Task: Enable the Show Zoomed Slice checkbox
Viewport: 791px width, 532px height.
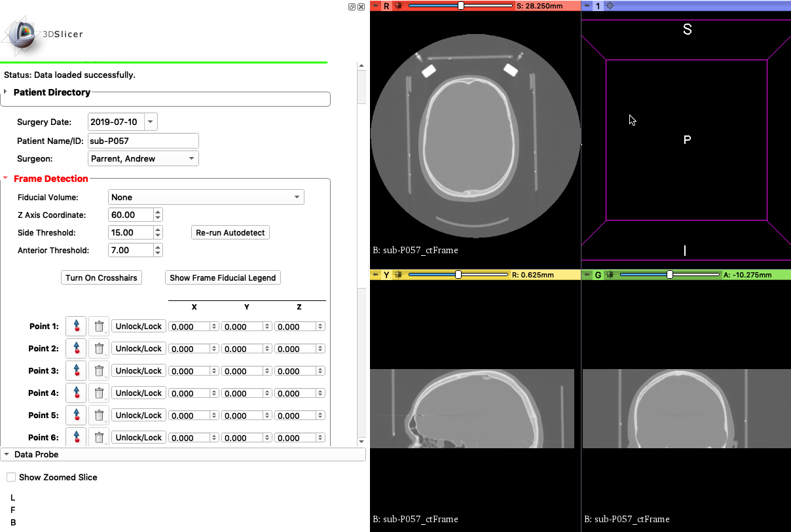Action: tap(11, 477)
